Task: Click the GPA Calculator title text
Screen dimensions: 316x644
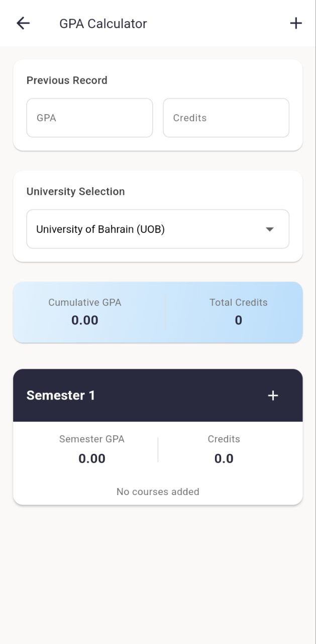Action: [x=103, y=23]
